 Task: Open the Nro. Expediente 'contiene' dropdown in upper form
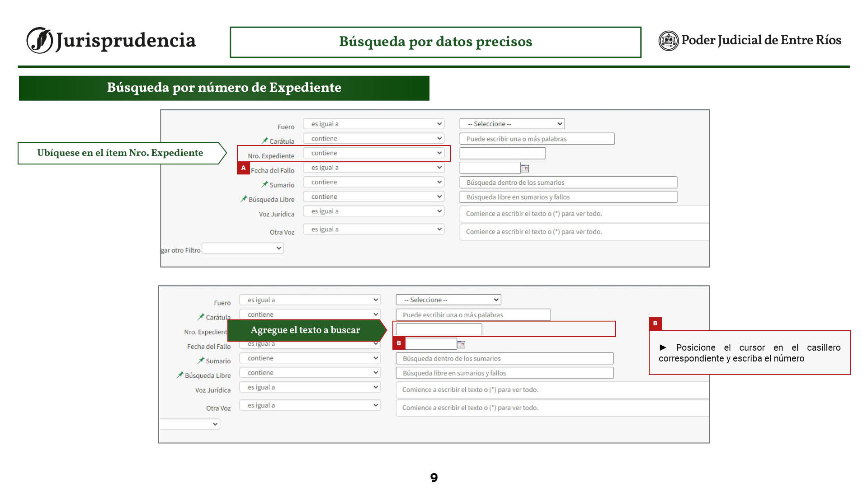point(374,153)
